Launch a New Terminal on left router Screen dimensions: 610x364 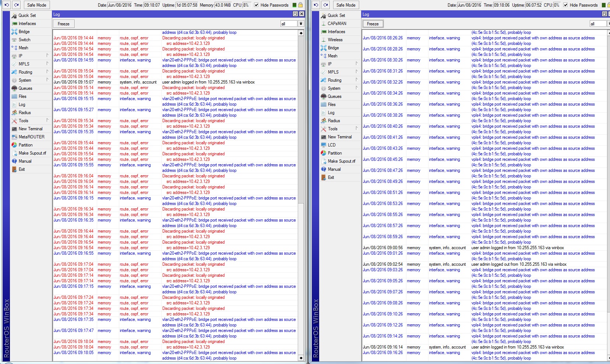pos(29,128)
